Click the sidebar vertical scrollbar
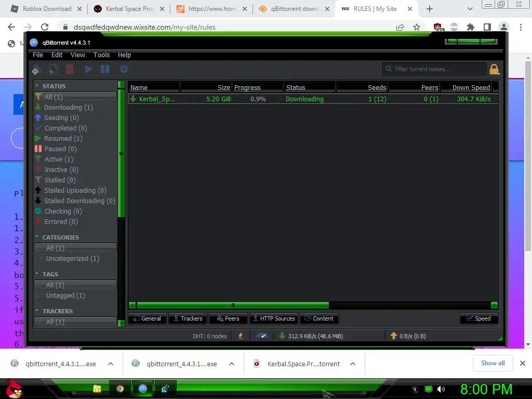532x399 pixels. click(121, 153)
